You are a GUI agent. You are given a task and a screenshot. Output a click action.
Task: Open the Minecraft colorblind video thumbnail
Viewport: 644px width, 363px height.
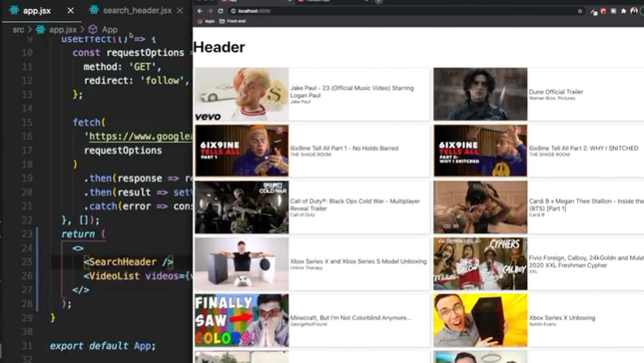tap(241, 320)
